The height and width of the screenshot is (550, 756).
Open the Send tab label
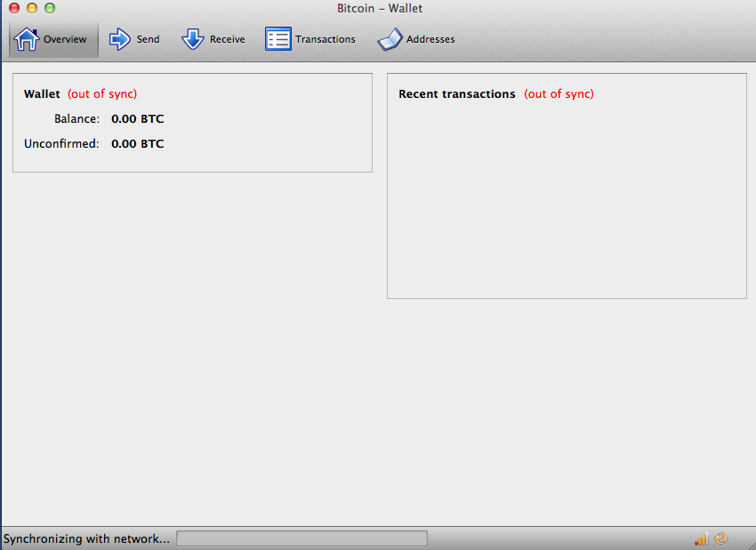click(x=148, y=39)
